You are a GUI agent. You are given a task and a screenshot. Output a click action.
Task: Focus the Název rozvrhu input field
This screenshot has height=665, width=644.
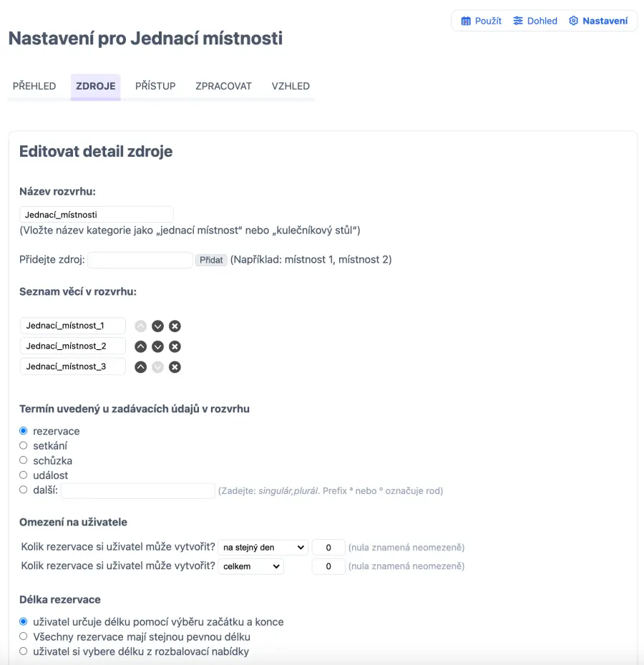point(97,215)
